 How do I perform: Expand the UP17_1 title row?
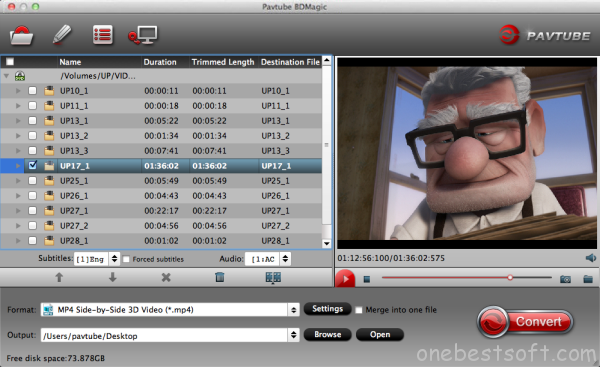click(18, 166)
